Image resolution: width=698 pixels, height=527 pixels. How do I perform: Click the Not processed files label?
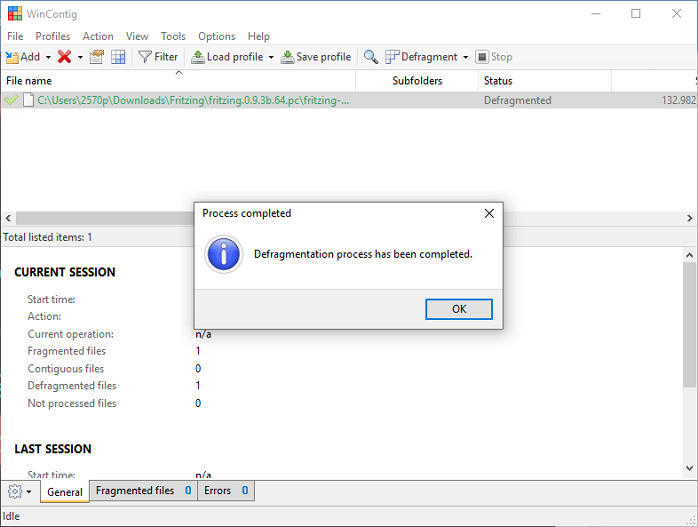pos(72,403)
